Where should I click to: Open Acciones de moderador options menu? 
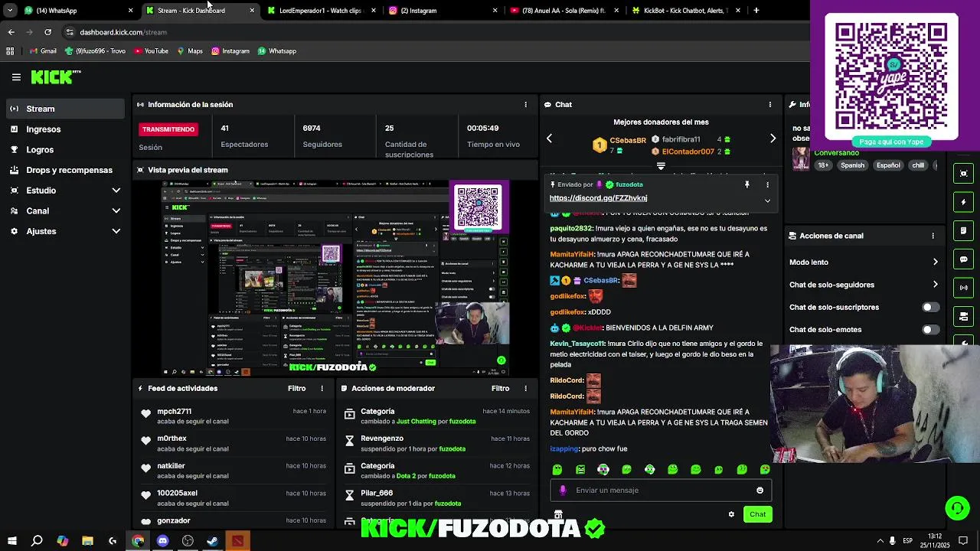click(526, 389)
